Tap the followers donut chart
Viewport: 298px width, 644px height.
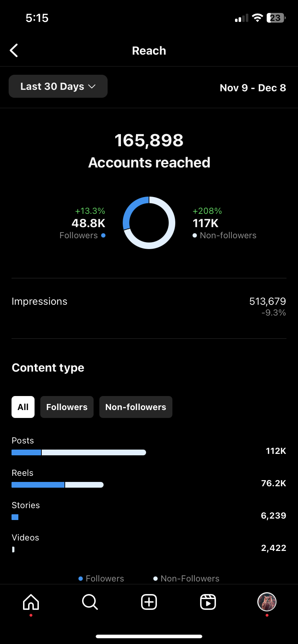(x=149, y=223)
